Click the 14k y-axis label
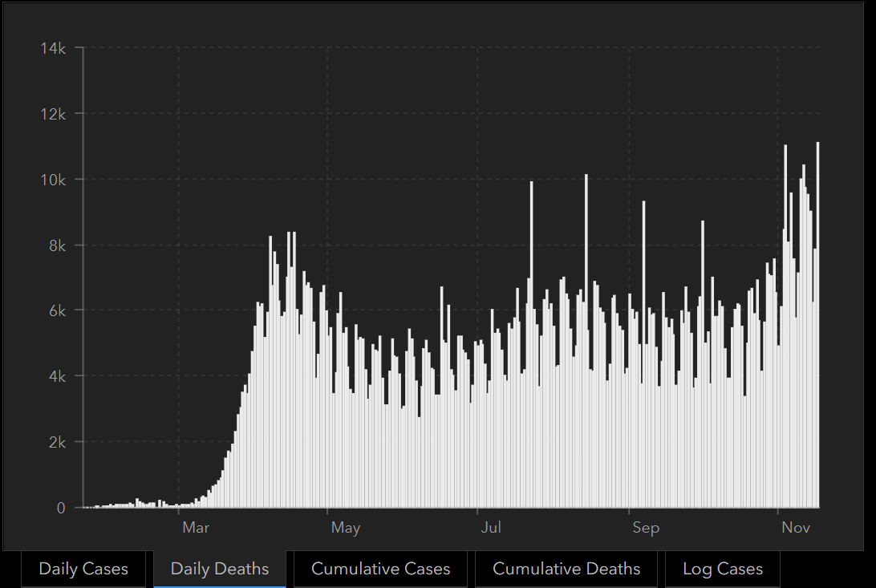 click(52, 49)
